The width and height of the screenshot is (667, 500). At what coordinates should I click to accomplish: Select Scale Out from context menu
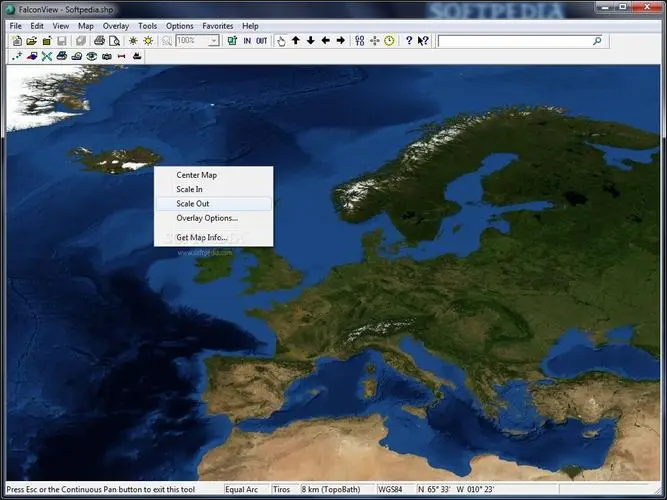click(x=193, y=203)
